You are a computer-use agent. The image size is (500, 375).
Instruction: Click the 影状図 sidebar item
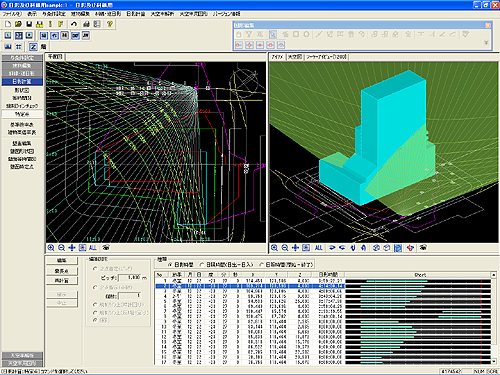coord(22,90)
